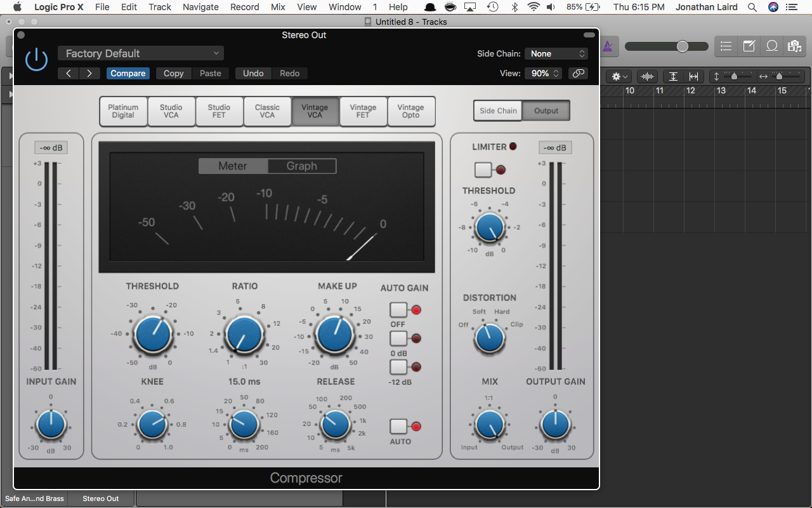Screen dimensions: 812x508
Task: Toggle the waveform zoom icon in Tracks window
Action: coord(647,76)
